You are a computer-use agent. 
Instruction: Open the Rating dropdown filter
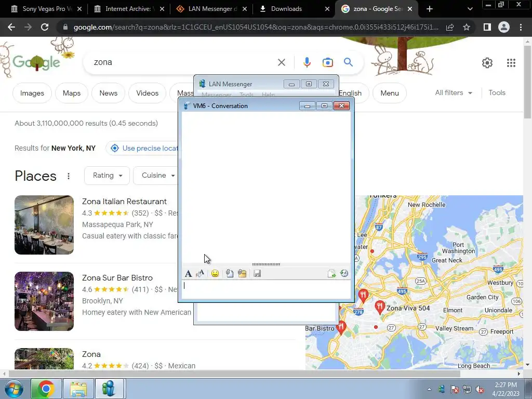pos(107,176)
